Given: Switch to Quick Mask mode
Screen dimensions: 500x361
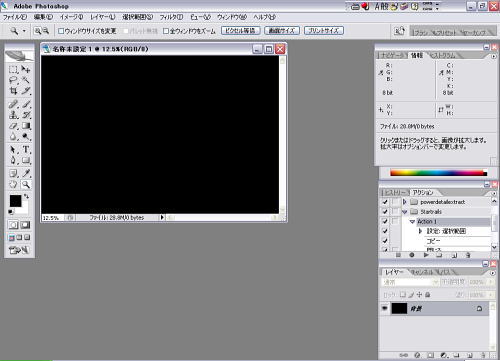Looking at the screenshot, I should (x=25, y=225).
